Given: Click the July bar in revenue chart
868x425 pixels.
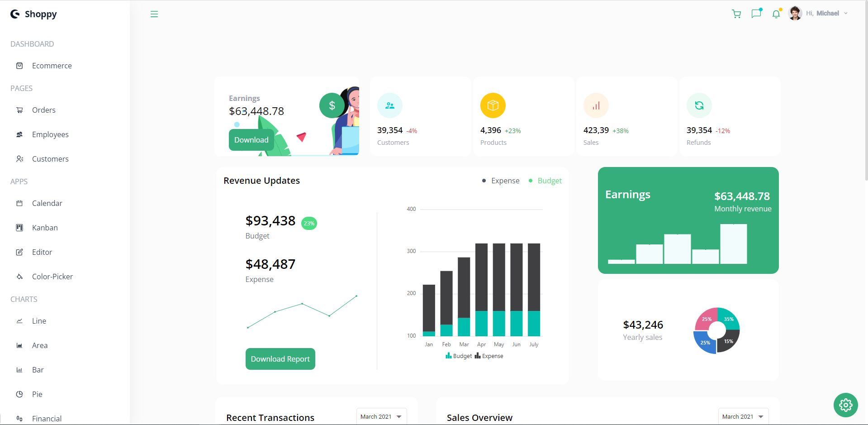Looking at the screenshot, I should [x=534, y=290].
